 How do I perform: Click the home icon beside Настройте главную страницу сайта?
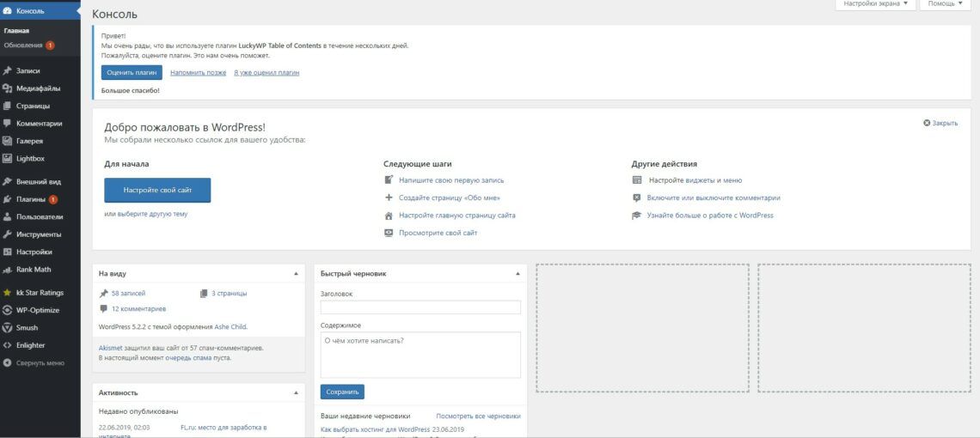[x=389, y=216]
